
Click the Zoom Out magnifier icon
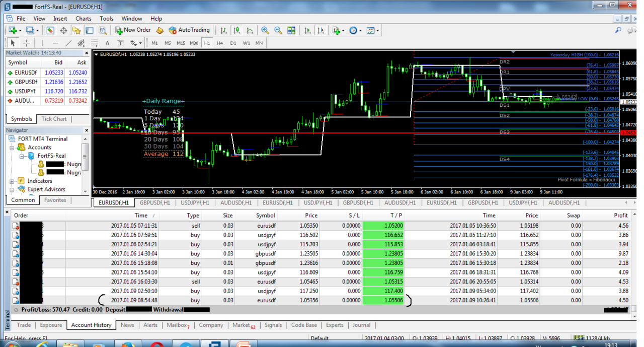coord(278,30)
